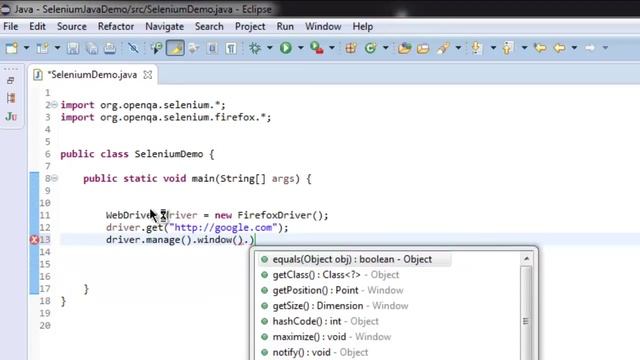Open the Type Hierarchy sidebar icon
Viewport: 640px width, 360px height.
[11, 98]
